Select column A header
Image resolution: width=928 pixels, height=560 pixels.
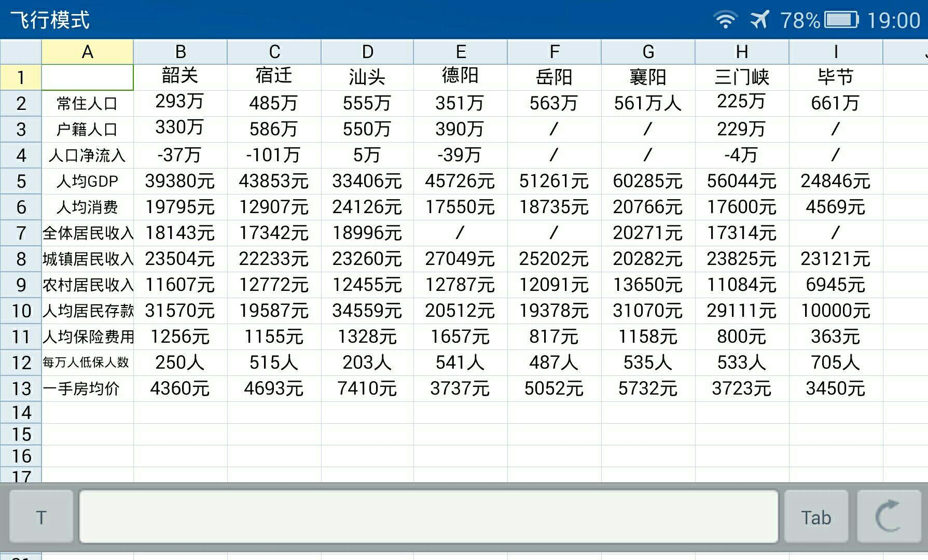(x=87, y=52)
